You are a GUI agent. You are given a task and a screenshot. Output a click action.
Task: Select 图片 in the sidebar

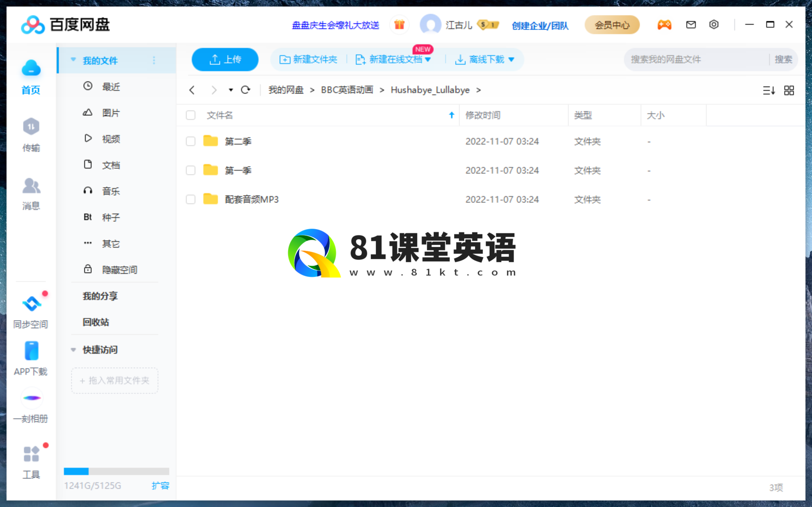click(111, 112)
